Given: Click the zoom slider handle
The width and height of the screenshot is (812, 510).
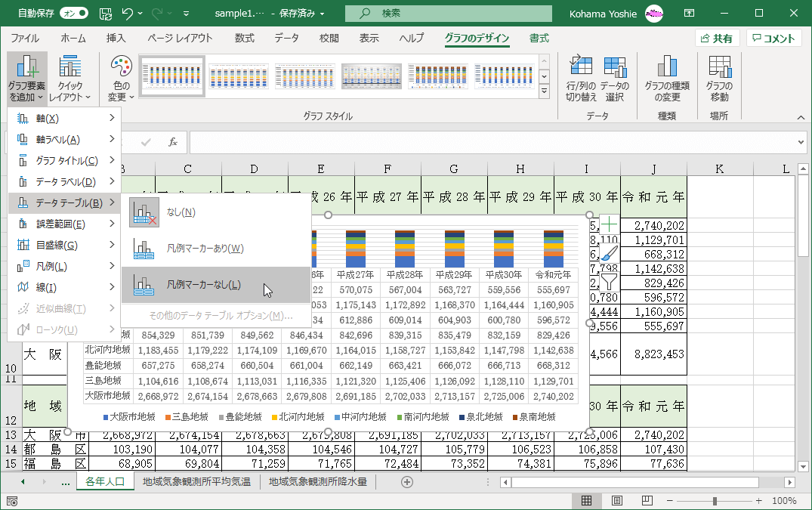Looking at the screenshot, I should pos(715,500).
